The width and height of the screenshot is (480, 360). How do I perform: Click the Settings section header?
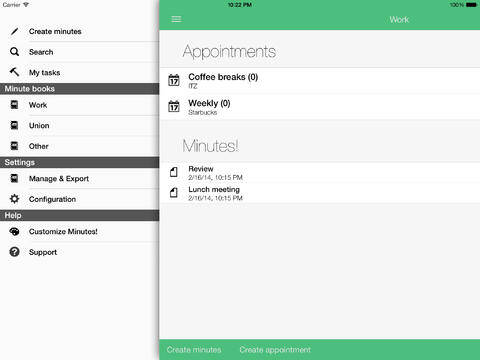tap(80, 162)
